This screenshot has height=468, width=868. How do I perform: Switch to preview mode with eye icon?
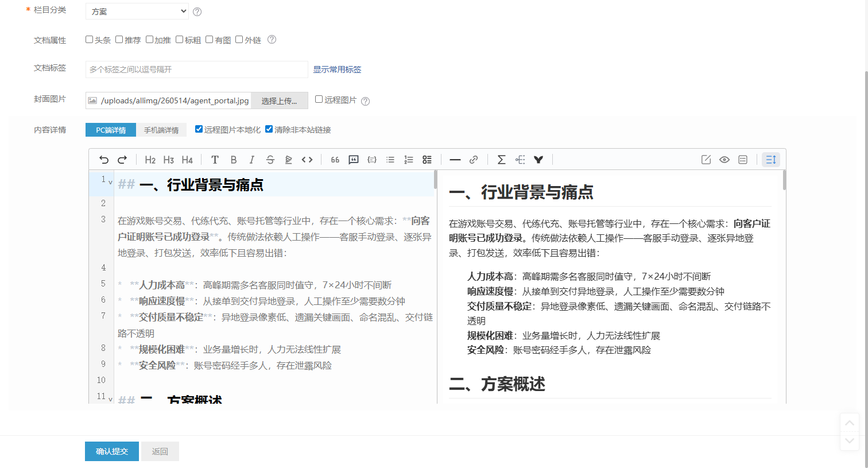click(724, 160)
